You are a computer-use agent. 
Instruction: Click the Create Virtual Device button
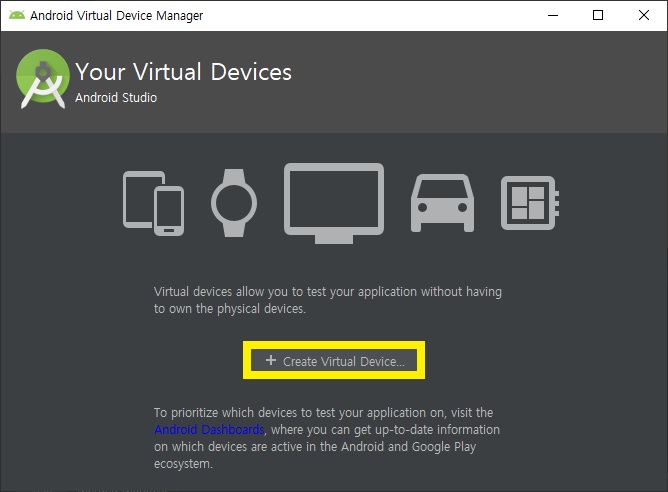coord(334,361)
